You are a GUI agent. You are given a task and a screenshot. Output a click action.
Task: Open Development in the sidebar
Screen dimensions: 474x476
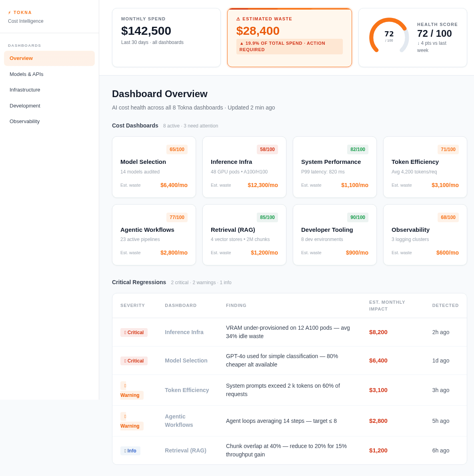click(50, 106)
